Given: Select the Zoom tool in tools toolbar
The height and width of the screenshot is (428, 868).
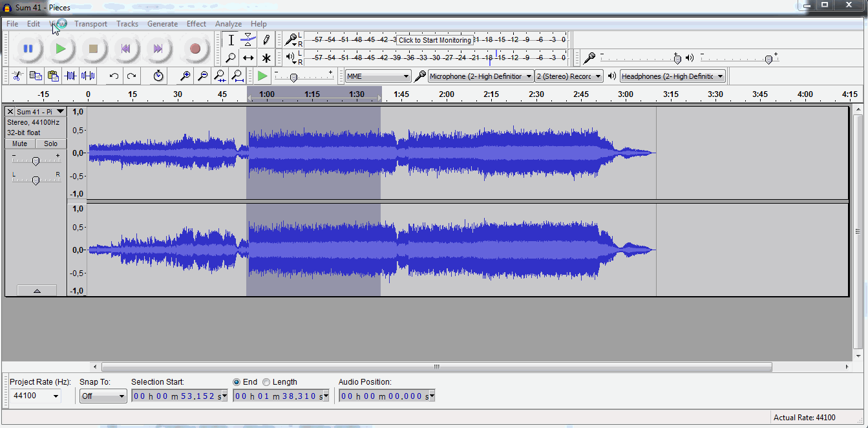Looking at the screenshot, I should click(x=231, y=58).
